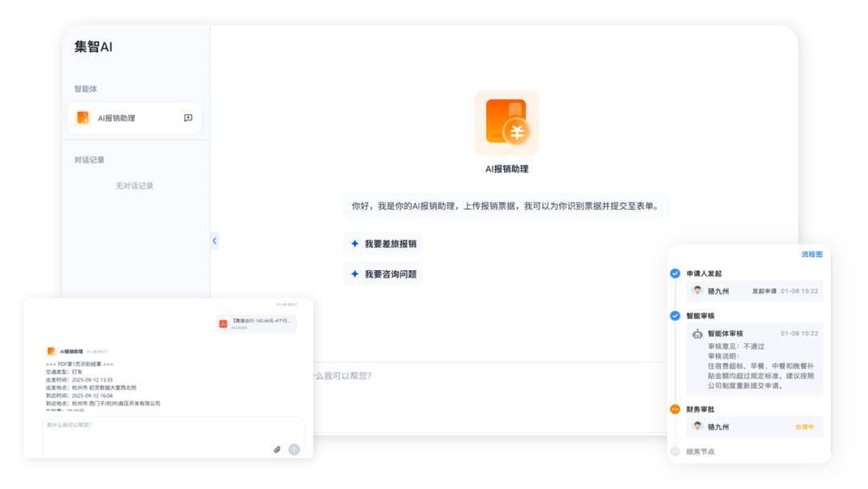Open the AI报销助理 agent in sidebar

coord(134,118)
